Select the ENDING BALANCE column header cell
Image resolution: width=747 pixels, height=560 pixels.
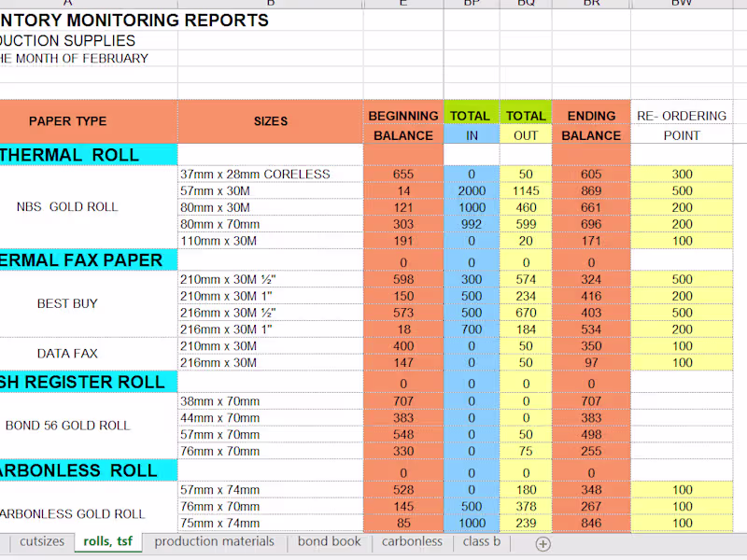tap(591, 122)
